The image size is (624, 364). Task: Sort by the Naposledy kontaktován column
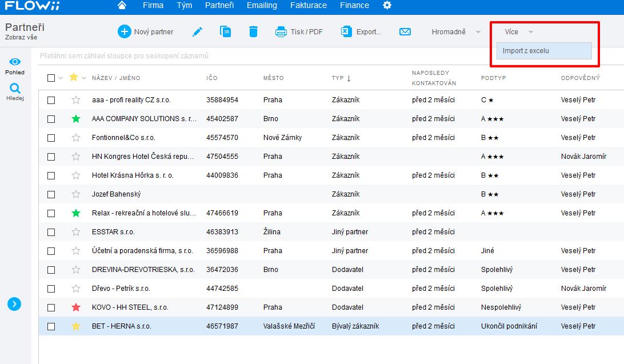pos(434,78)
